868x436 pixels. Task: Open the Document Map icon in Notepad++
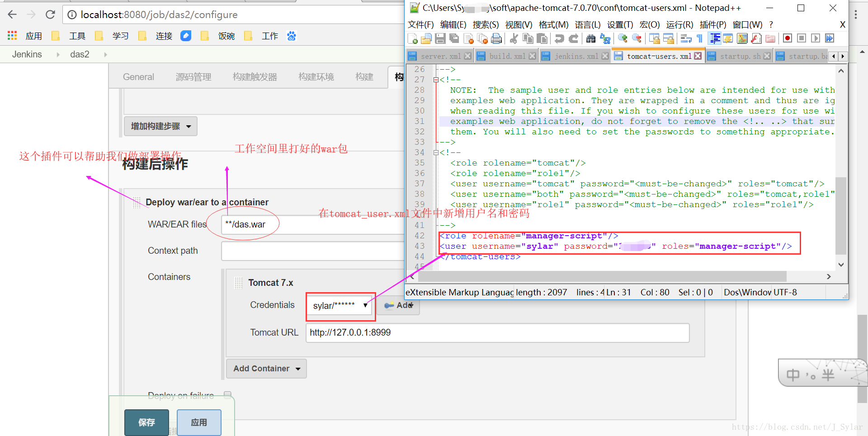[742, 38]
